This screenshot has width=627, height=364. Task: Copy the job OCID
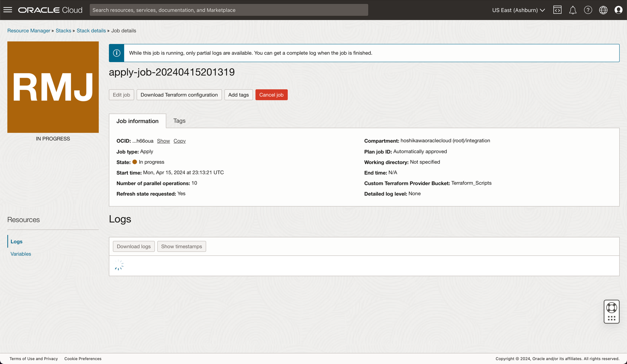(180, 141)
